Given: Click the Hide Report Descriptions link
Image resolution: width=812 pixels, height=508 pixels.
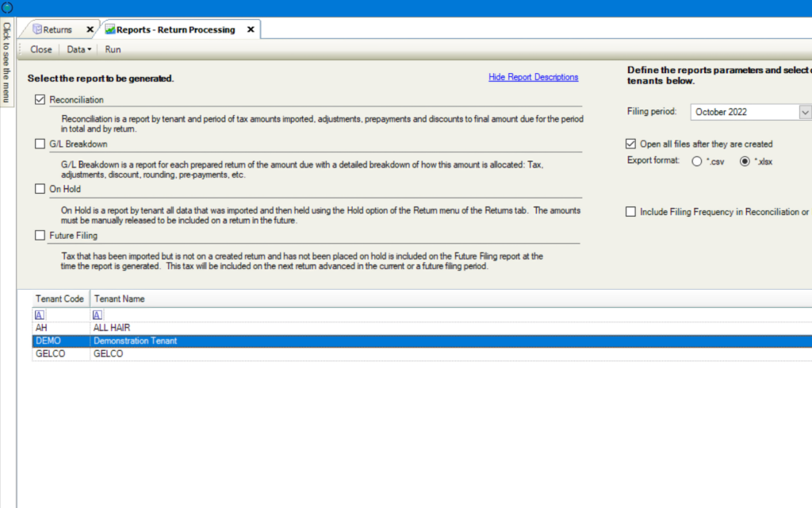Looking at the screenshot, I should (x=533, y=77).
